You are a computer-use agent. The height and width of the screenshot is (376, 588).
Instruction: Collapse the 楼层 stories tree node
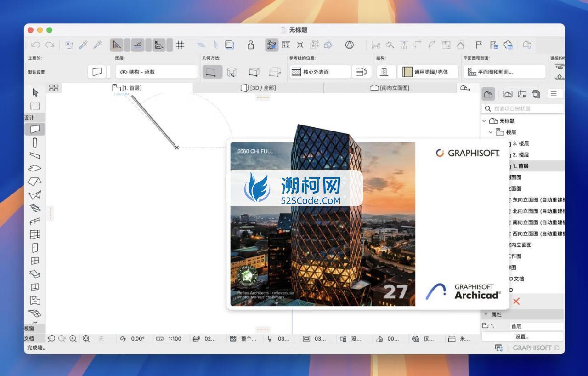tap(491, 132)
